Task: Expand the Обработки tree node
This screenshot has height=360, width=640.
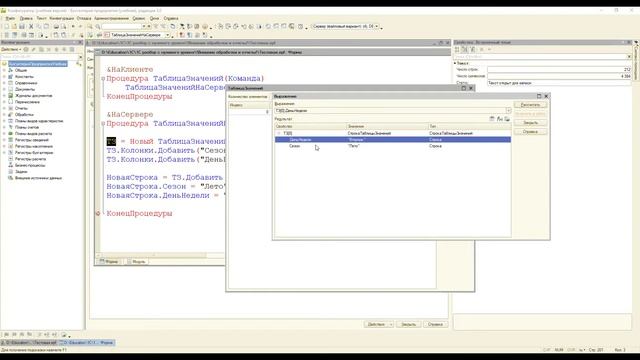Action: [4, 115]
